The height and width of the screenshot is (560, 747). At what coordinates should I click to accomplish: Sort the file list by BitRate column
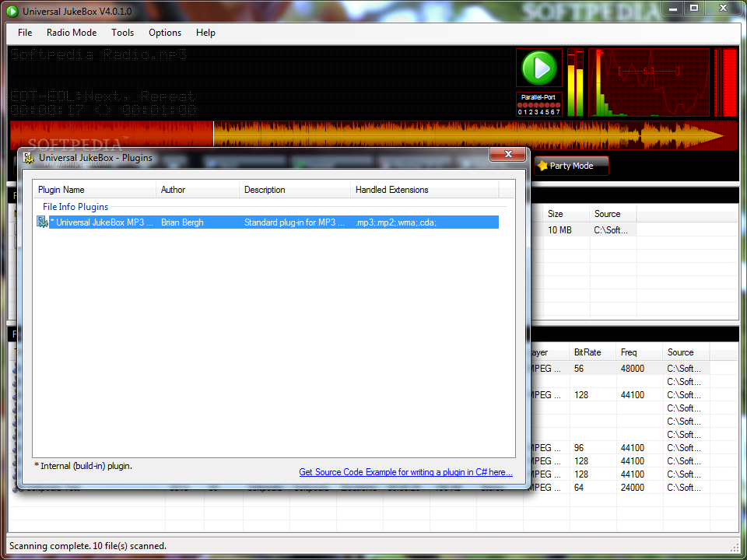click(x=593, y=352)
